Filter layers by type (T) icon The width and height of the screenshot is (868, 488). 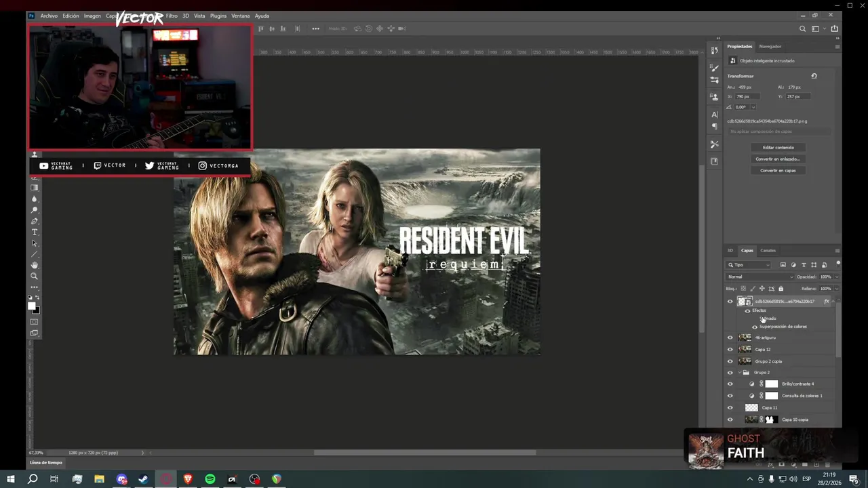point(804,265)
